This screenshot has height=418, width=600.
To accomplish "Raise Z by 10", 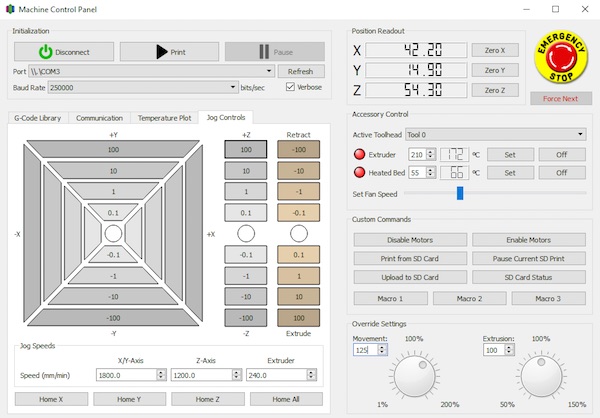I will pos(246,171).
